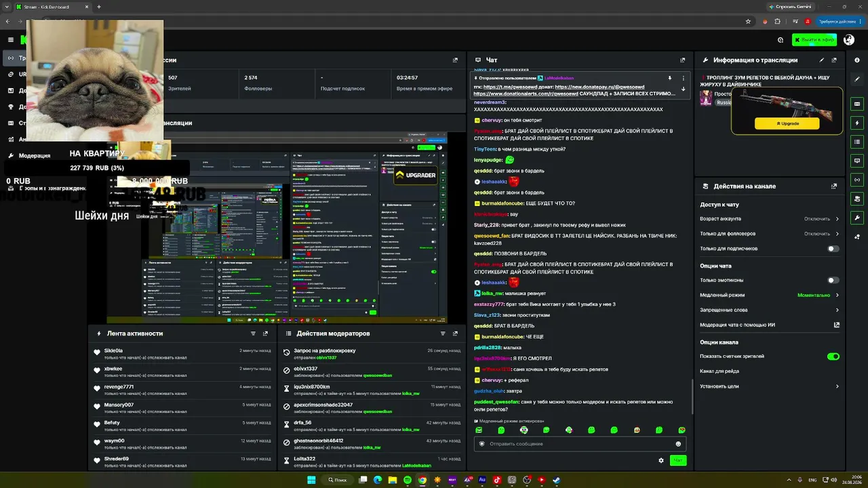The height and width of the screenshot is (488, 868).
Task: Open chat settings gear
Action: 661,461
